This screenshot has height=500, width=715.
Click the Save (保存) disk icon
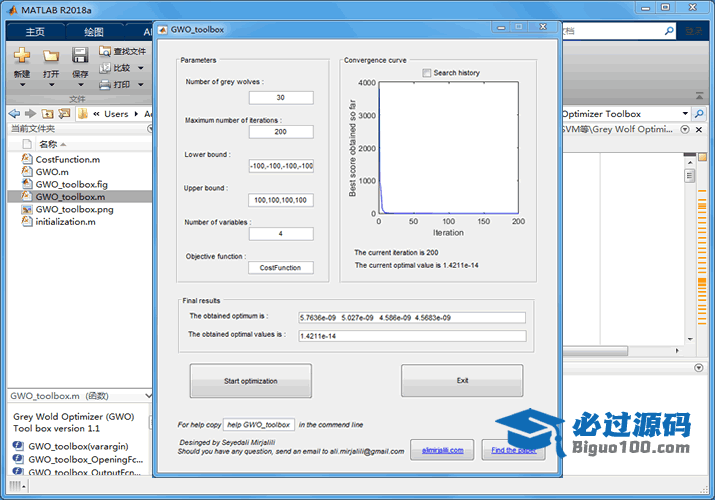point(80,56)
